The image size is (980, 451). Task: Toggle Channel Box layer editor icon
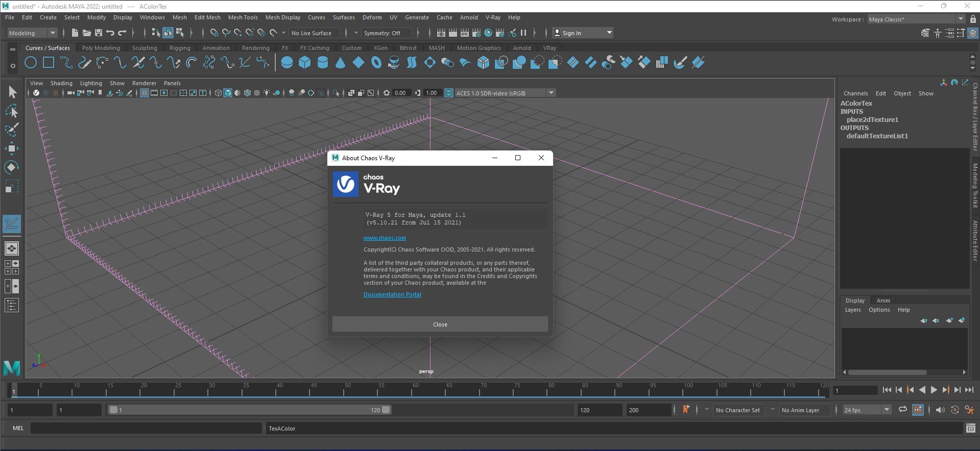click(973, 33)
